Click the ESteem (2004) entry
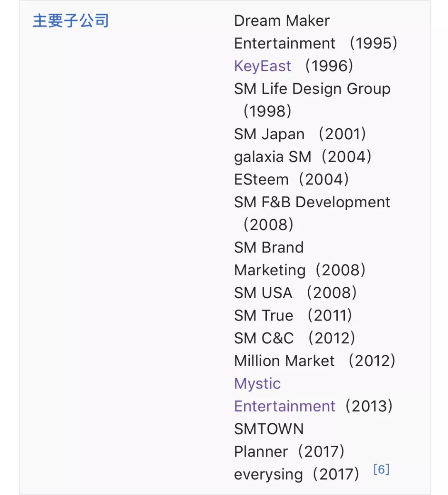Screen dimensions: 448x495 [291, 180]
